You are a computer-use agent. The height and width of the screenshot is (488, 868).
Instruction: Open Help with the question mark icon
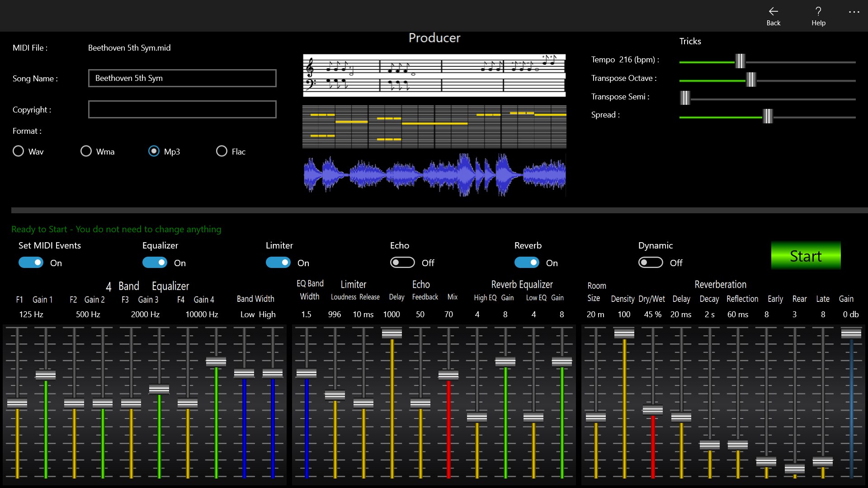[x=818, y=12]
